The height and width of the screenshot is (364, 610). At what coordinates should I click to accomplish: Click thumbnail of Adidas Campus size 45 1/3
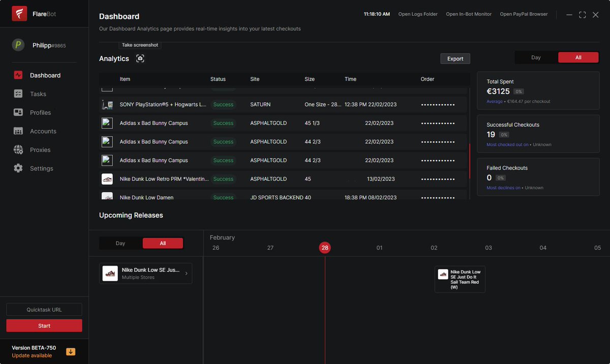(x=107, y=123)
